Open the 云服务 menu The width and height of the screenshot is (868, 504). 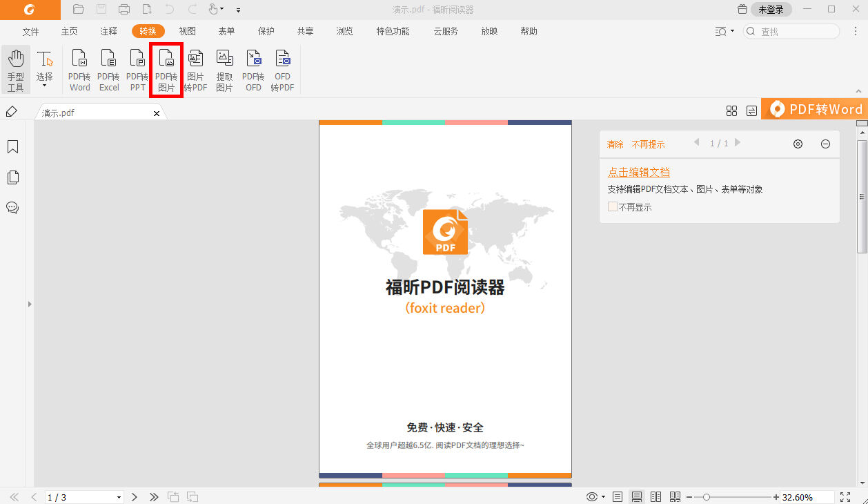tap(445, 31)
